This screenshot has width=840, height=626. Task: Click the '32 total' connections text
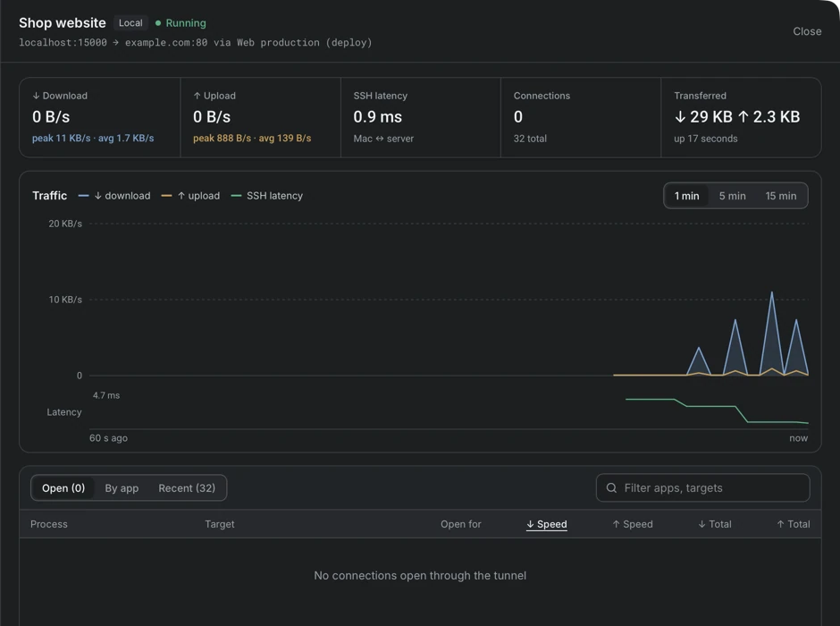coord(530,139)
